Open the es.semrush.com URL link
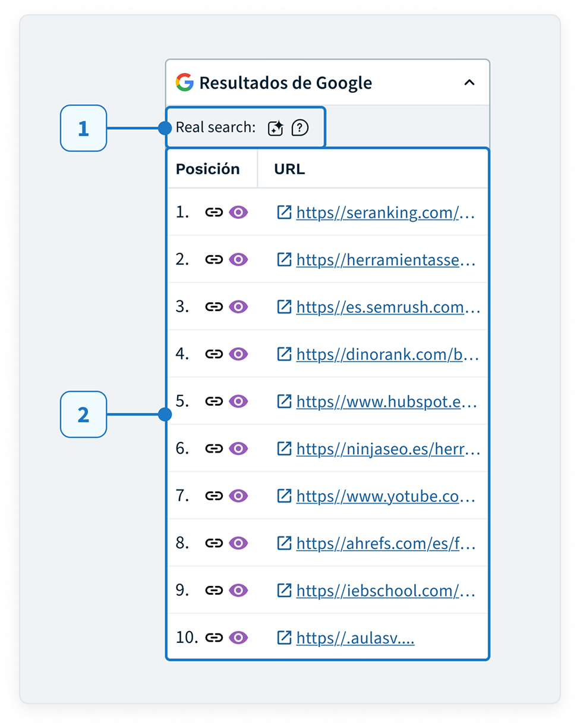580x728 pixels. [388, 307]
